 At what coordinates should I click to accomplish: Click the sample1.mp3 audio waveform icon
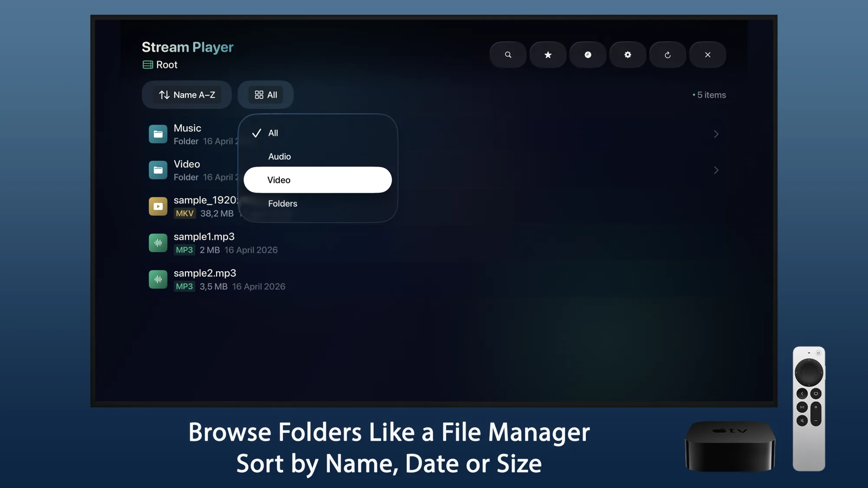pyautogui.click(x=158, y=243)
